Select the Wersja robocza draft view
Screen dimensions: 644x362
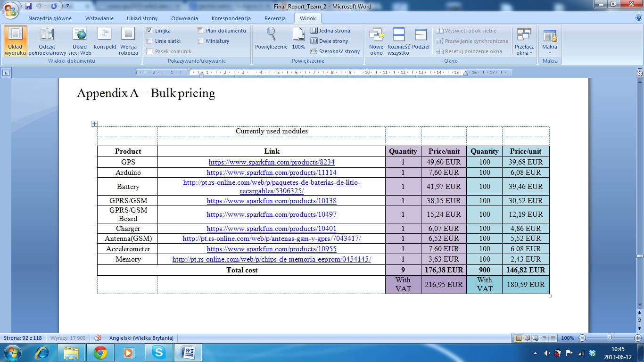tap(129, 41)
